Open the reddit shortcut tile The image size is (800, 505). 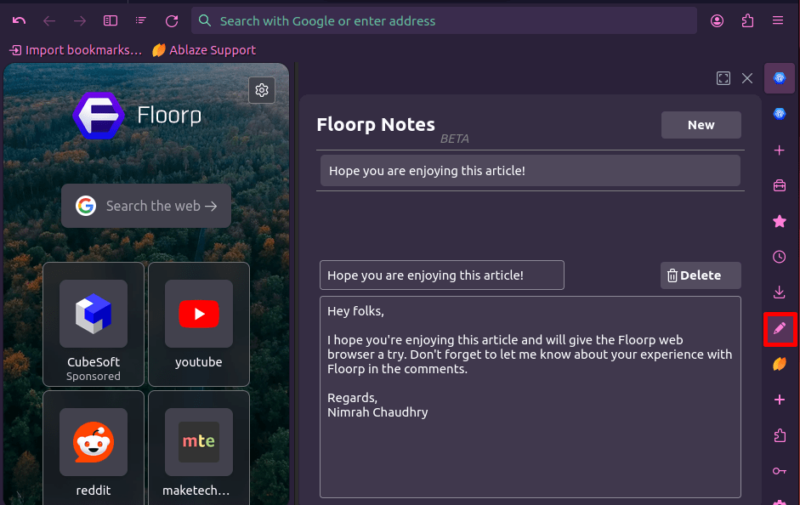click(93, 449)
